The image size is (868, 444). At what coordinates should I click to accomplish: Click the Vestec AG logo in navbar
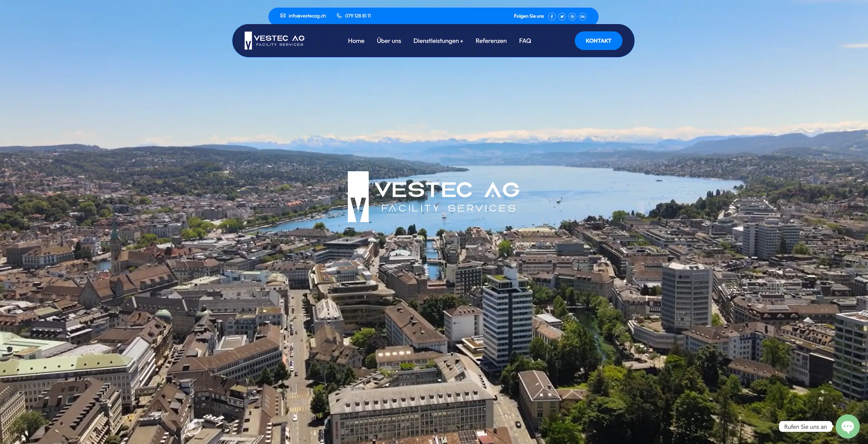[x=274, y=41]
